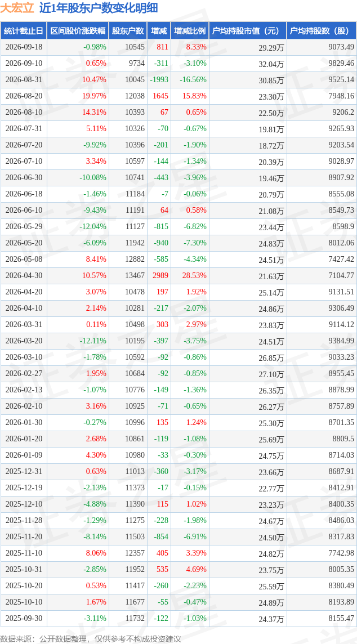The width and height of the screenshot is (357, 644).
Task: Select the 28.53% change ratio cell
Action: pos(190,276)
